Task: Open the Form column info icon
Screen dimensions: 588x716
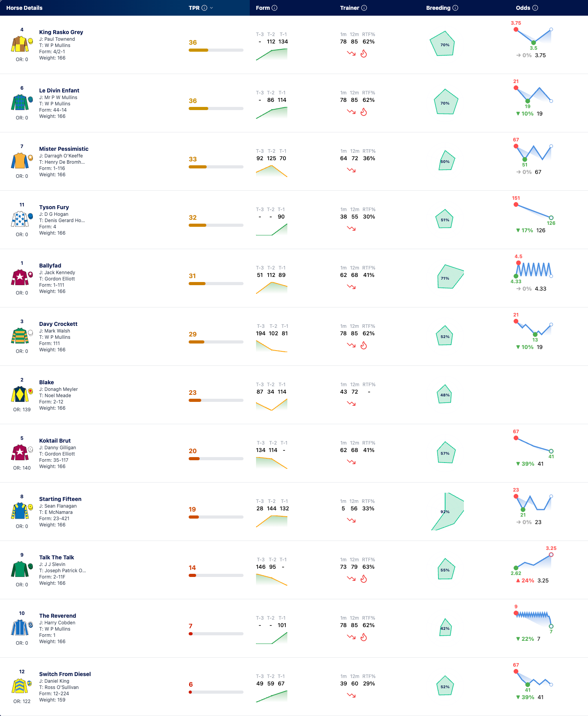Action: pyautogui.click(x=274, y=8)
